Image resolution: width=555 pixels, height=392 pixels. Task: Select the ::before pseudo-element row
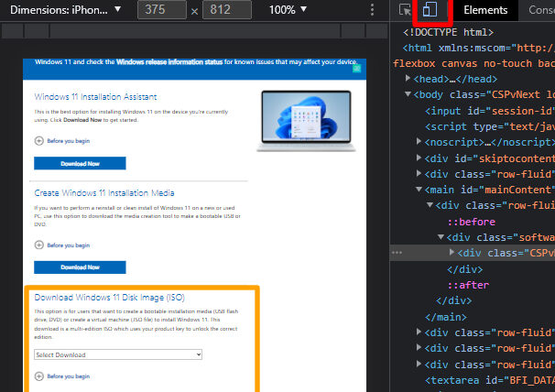(x=471, y=222)
